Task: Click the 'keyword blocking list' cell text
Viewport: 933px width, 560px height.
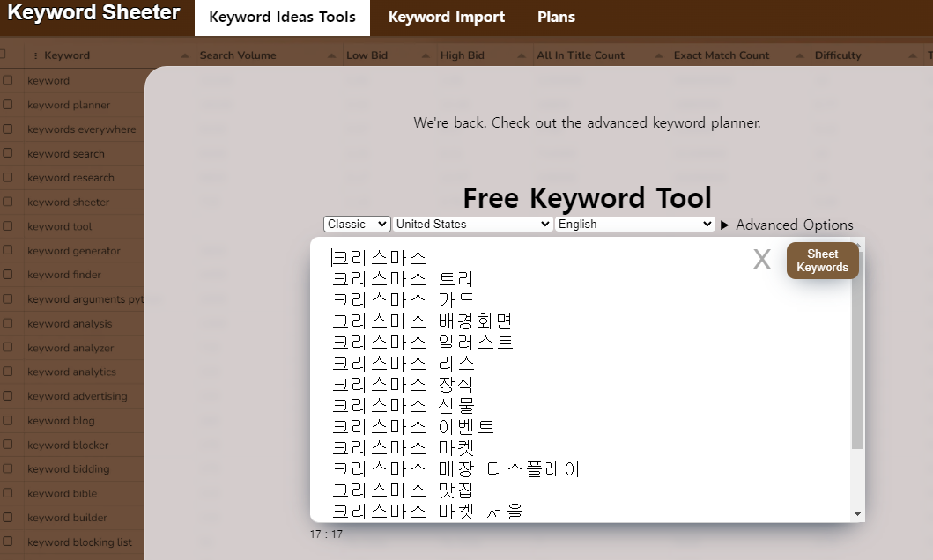Action: (80, 542)
